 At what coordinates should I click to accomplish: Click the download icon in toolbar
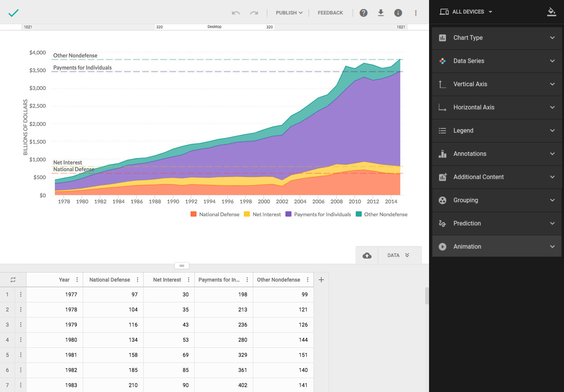point(381,13)
